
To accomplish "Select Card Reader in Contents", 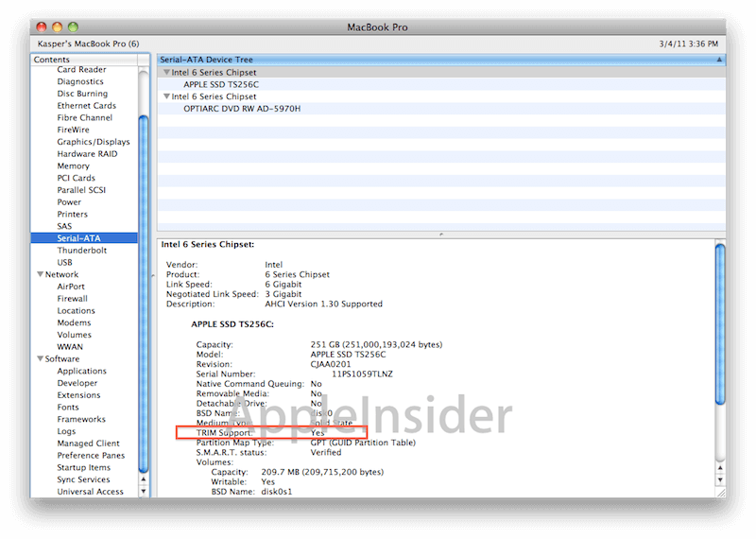I will [x=81, y=69].
